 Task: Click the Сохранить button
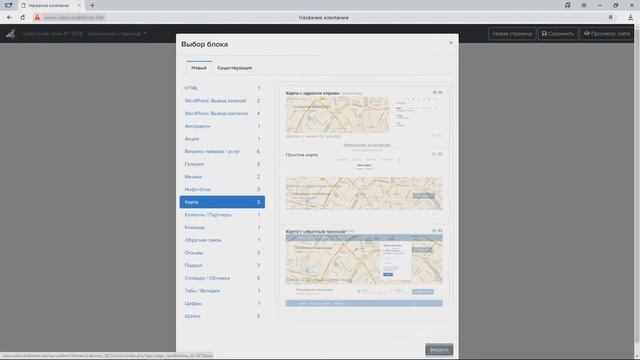click(558, 34)
